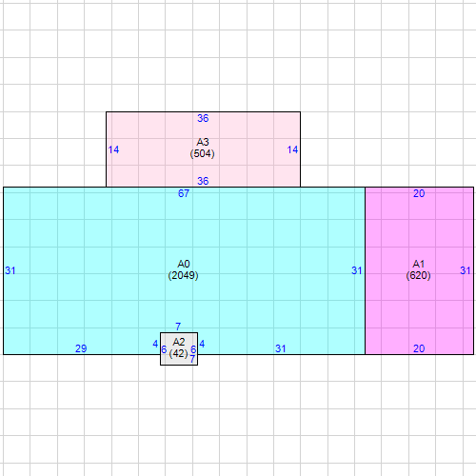Select the 4 dimension left of A2

(x=155, y=344)
